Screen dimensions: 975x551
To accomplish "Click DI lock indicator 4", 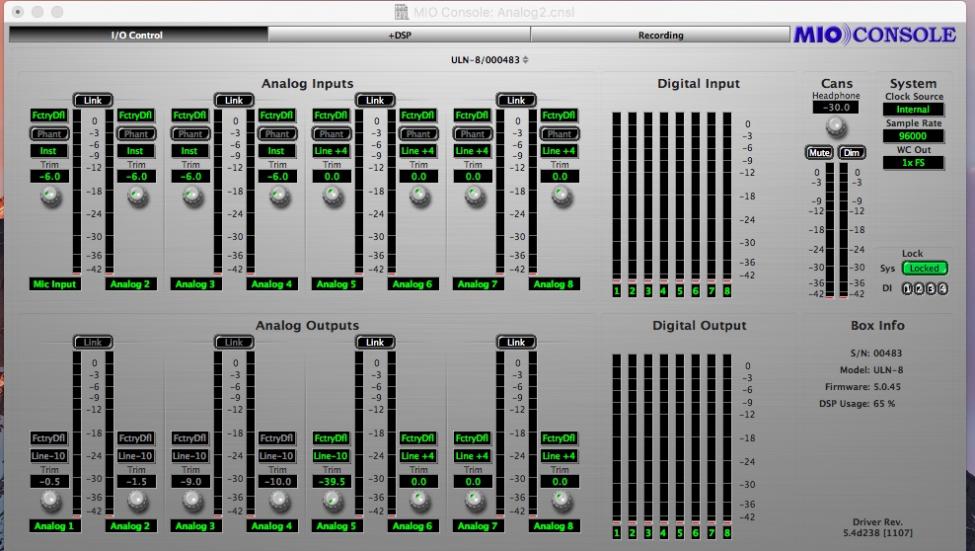I will point(943,289).
